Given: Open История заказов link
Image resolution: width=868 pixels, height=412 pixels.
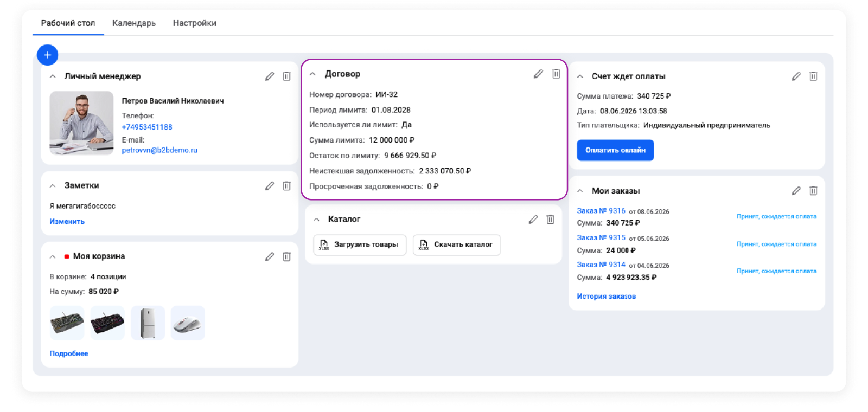Looking at the screenshot, I should pyautogui.click(x=606, y=297).
